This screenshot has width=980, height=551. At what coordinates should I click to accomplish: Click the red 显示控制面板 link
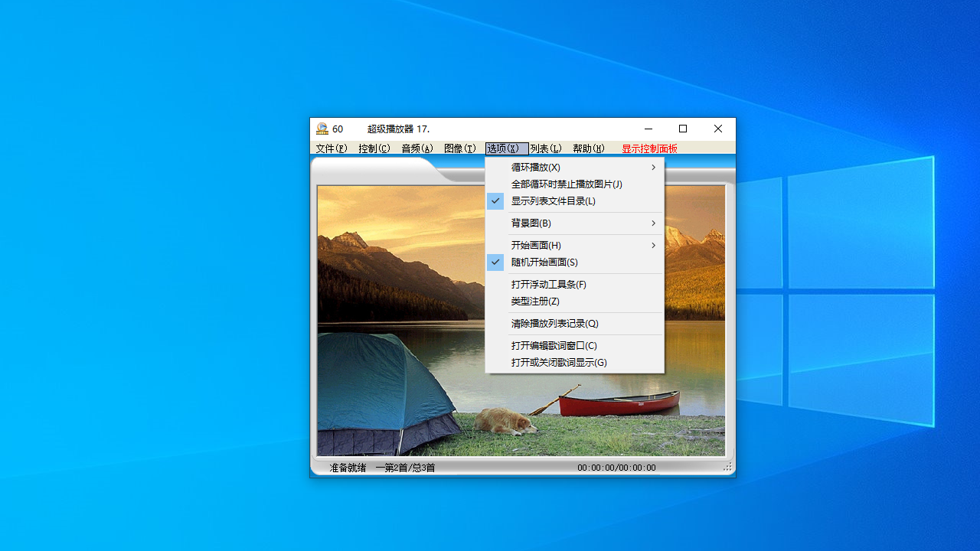pos(648,148)
